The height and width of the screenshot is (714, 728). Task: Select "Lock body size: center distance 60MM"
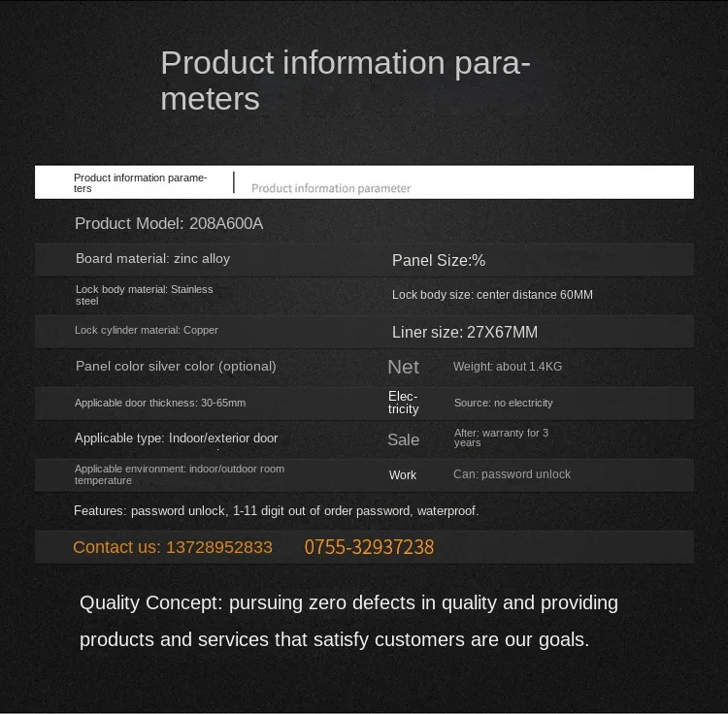492,295
